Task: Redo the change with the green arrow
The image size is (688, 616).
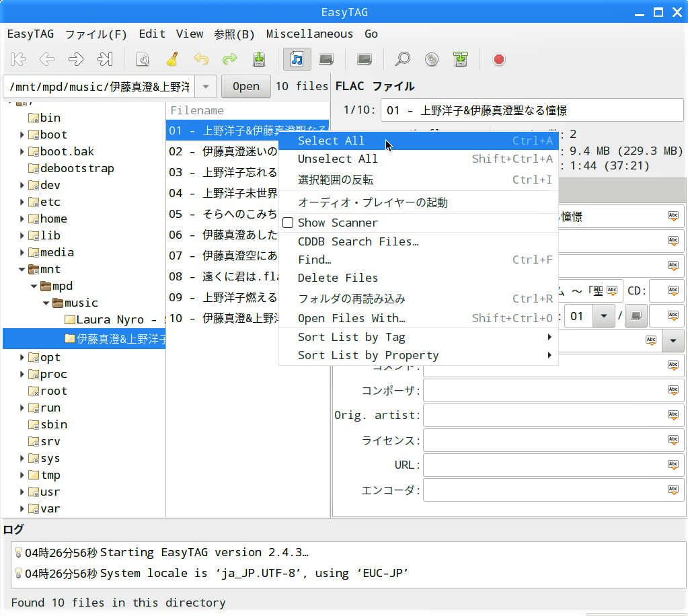Action: click(230, 59)
